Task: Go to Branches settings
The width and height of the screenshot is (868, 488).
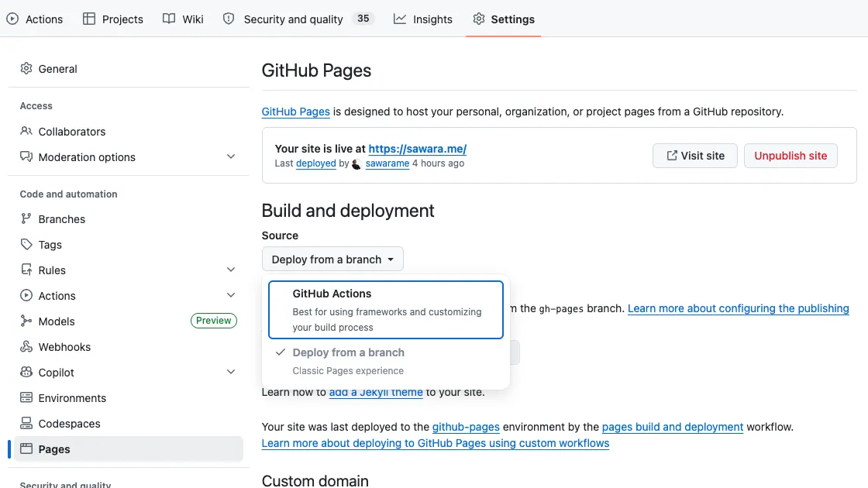Action: 129,218
